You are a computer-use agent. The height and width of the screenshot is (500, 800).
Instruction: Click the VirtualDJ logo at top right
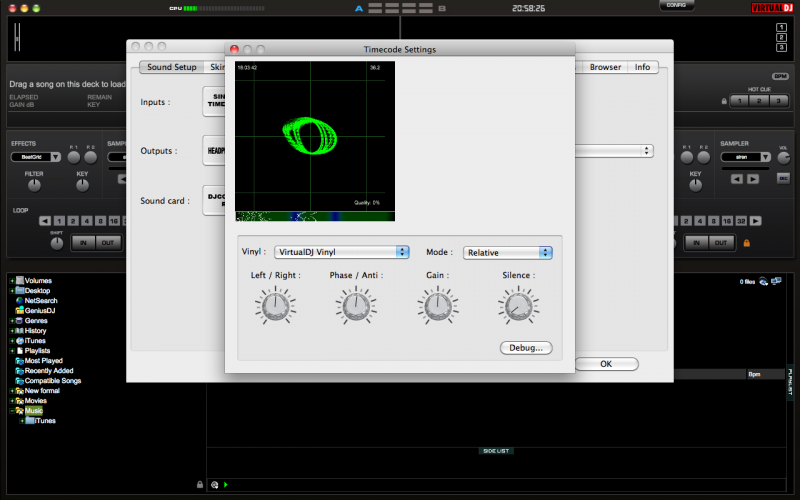(772, 8)
